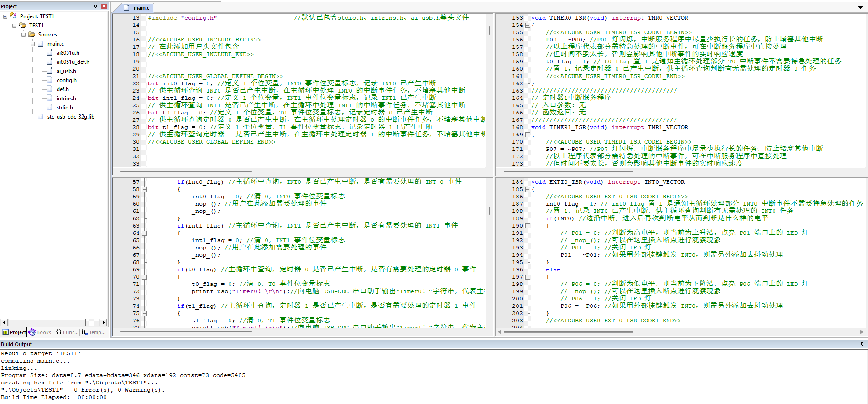Activate the main.c editor tab

click(x=138, y=8)
